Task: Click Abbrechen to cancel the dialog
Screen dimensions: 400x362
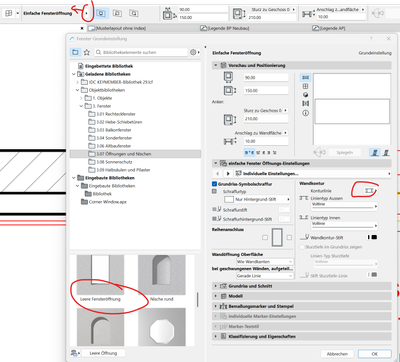Action: coord(337,354)
